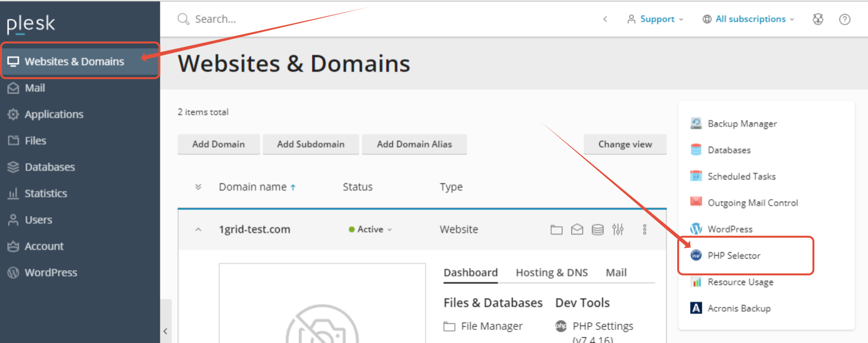Open the Support user dropdown

tap(655, 19)
